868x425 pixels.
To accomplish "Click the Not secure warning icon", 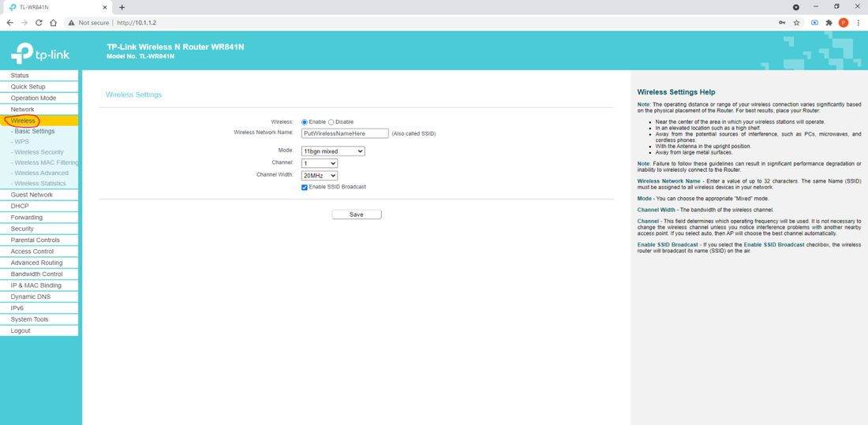I will 71,23.
